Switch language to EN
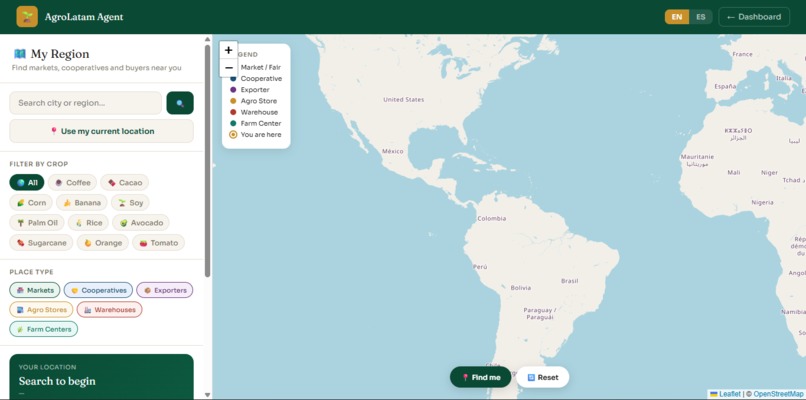This screenshot has height=400, width=806. 677,16
